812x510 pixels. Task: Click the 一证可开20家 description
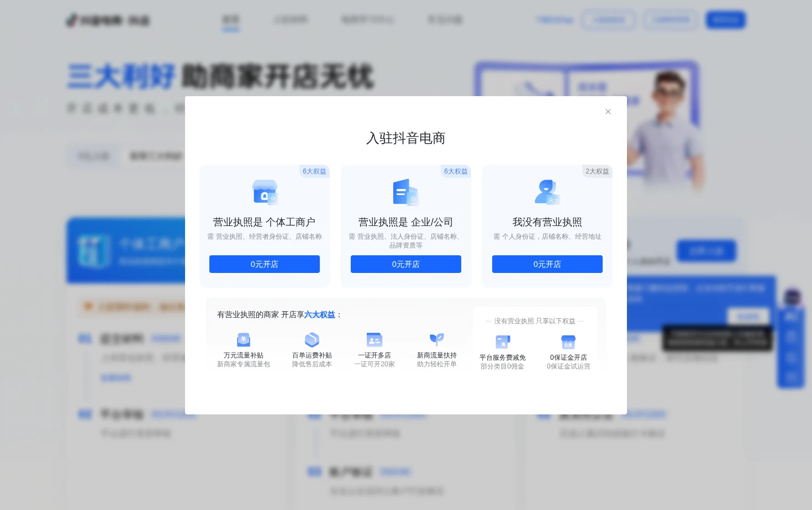375,364
